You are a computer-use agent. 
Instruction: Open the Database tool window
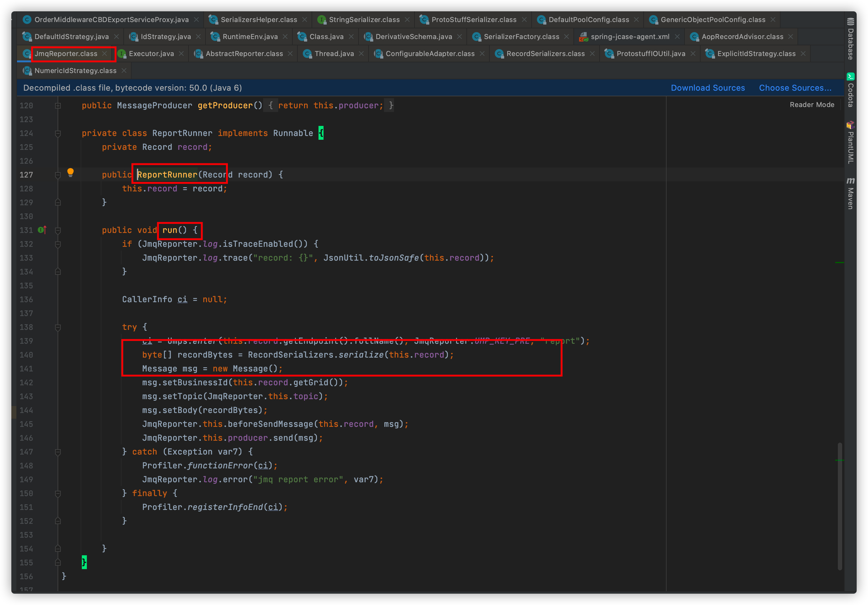(851, 39)
